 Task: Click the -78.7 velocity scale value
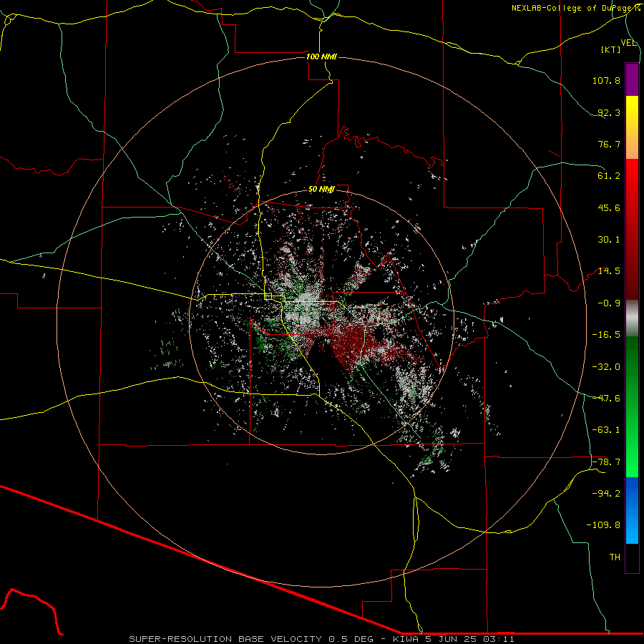pos(606,462)
